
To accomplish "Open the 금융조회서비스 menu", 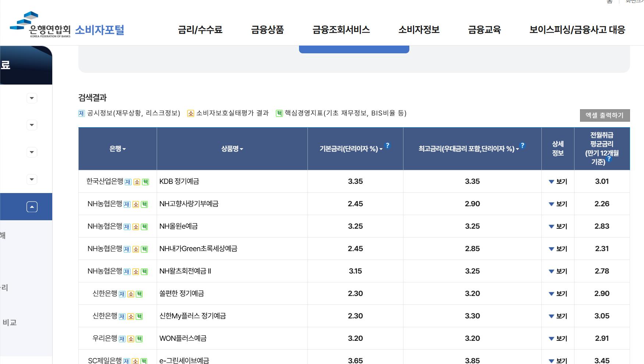I will coord(341,30).
